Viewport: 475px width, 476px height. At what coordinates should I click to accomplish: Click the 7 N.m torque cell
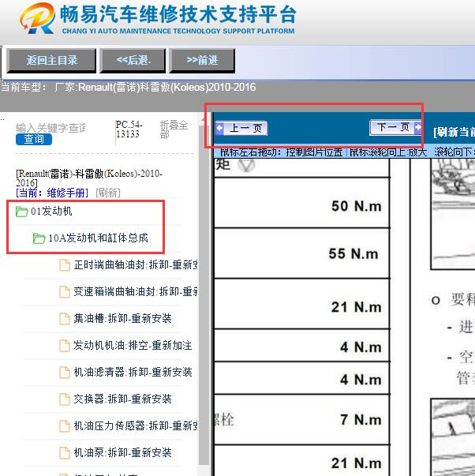click(x=301, y=419)
